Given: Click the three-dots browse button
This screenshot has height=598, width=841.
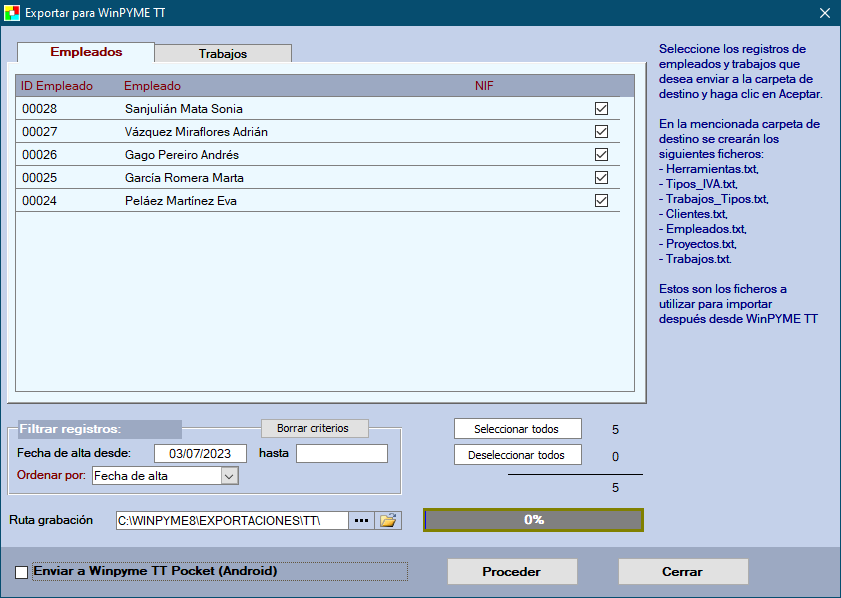Looking at the screenshot, I should pos(361,520).
